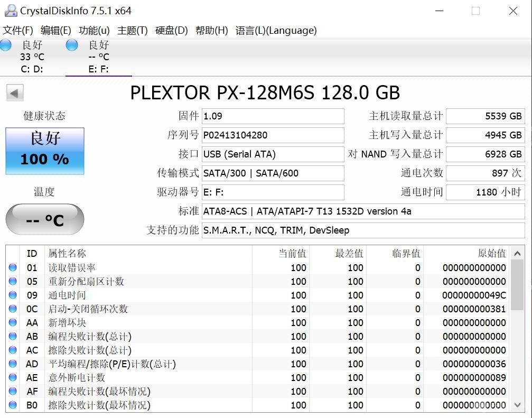The height and width of the screenshot is (418, 532).
Task: Click the attribute list scrollbar thumb
Action: coord(517,285)
